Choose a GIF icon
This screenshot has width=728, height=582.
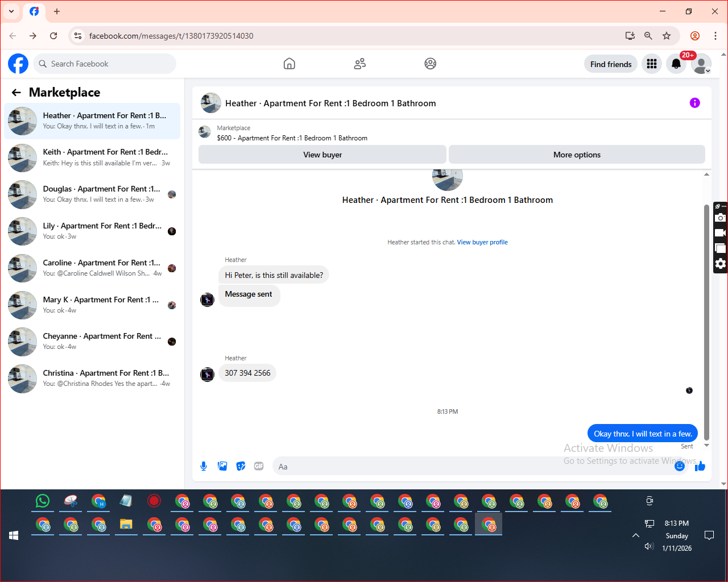259,467
